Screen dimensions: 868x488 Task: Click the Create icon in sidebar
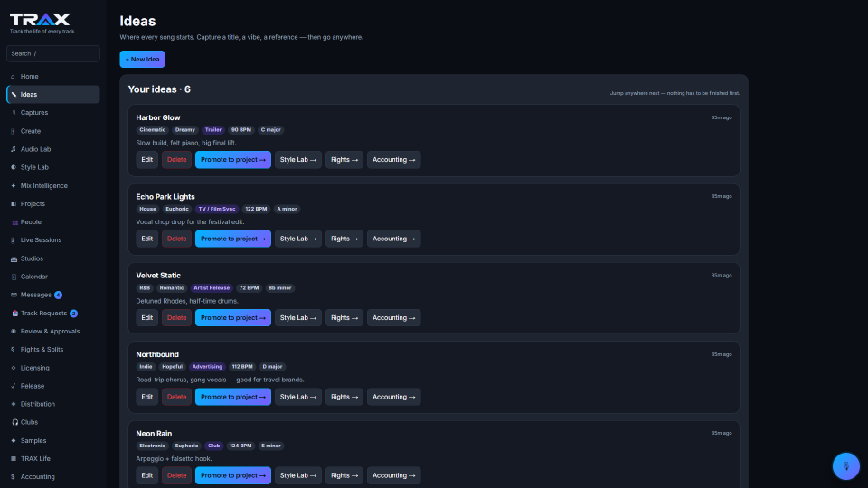click(x=14, y=131)
